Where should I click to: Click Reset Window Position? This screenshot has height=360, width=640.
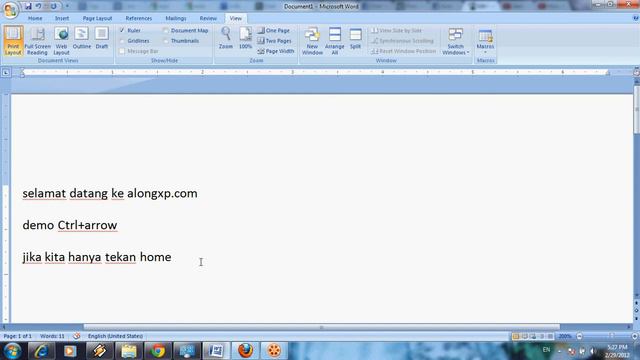(403, 51)
